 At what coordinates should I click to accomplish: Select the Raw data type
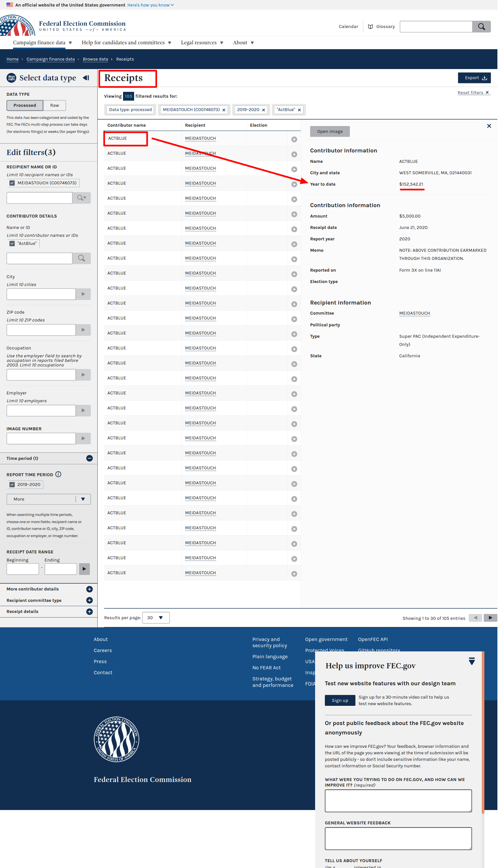pos(55,106)
